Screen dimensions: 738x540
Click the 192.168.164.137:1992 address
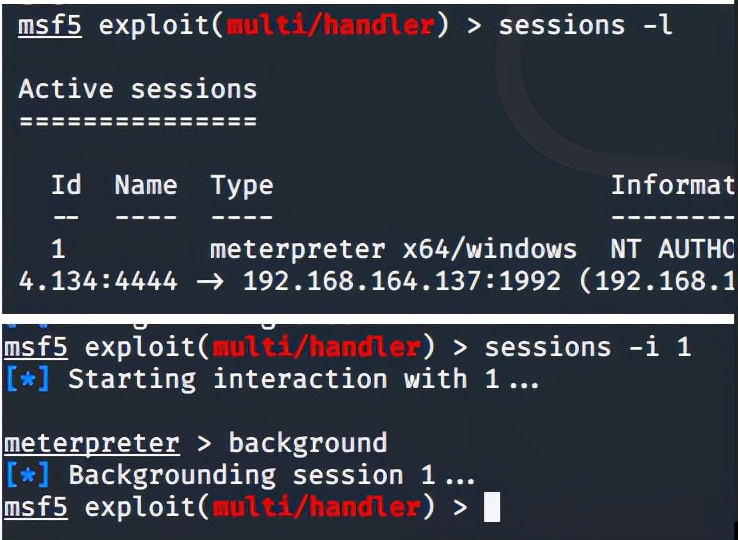[401, 281]
